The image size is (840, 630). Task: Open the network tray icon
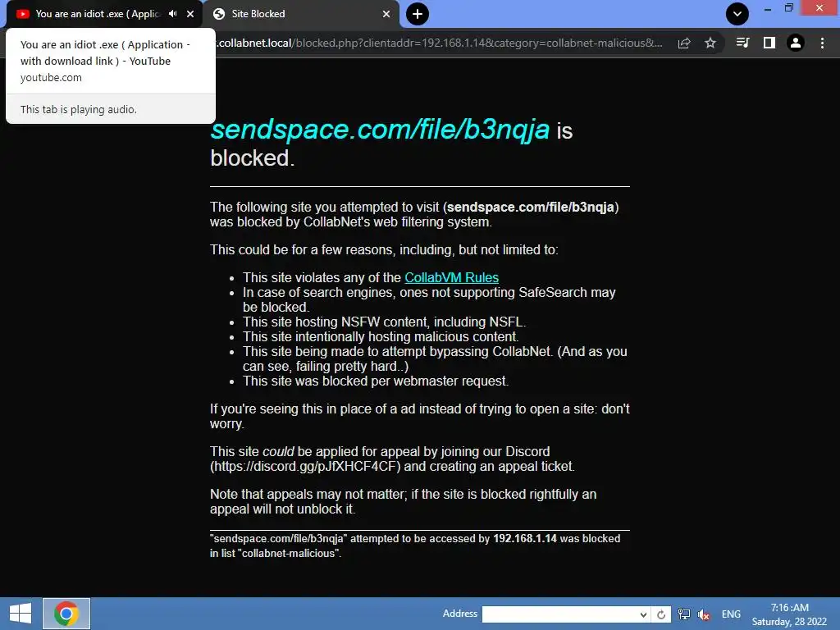point(684,614)
